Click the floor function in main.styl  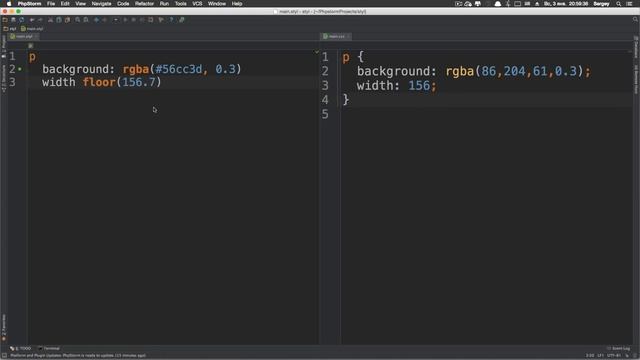point(99,82)
